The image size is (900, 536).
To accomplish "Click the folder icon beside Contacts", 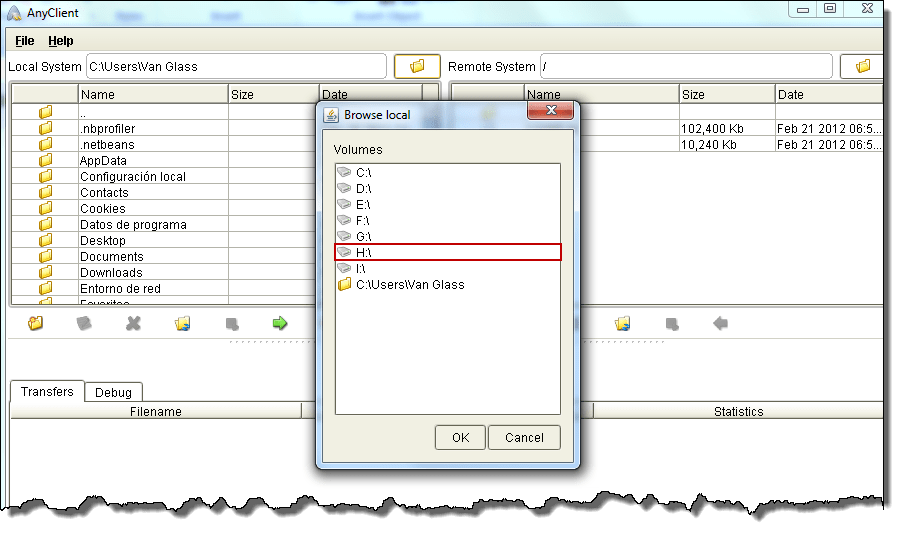I will click(x=45, y=192).
